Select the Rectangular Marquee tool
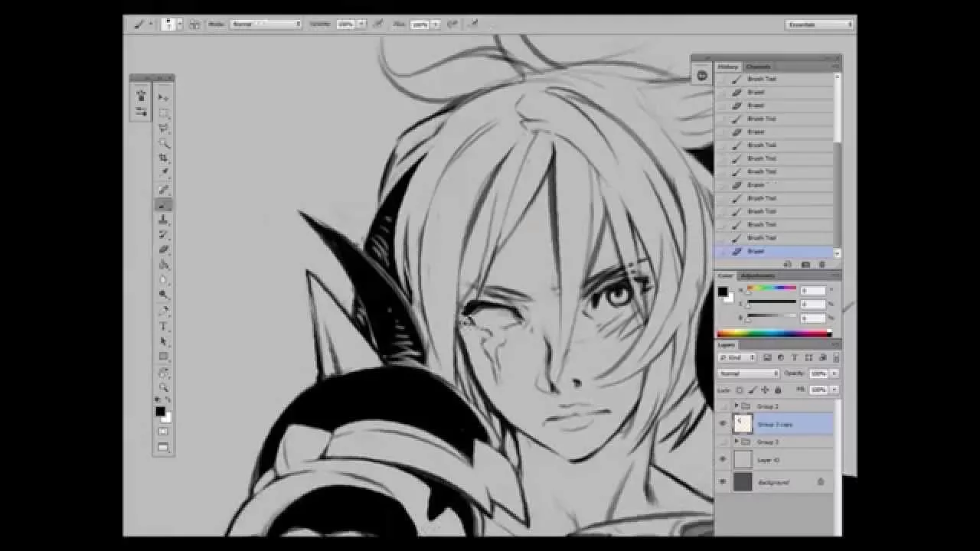The width and height of the screenshot is (980, 551). [x=163, y=112]
